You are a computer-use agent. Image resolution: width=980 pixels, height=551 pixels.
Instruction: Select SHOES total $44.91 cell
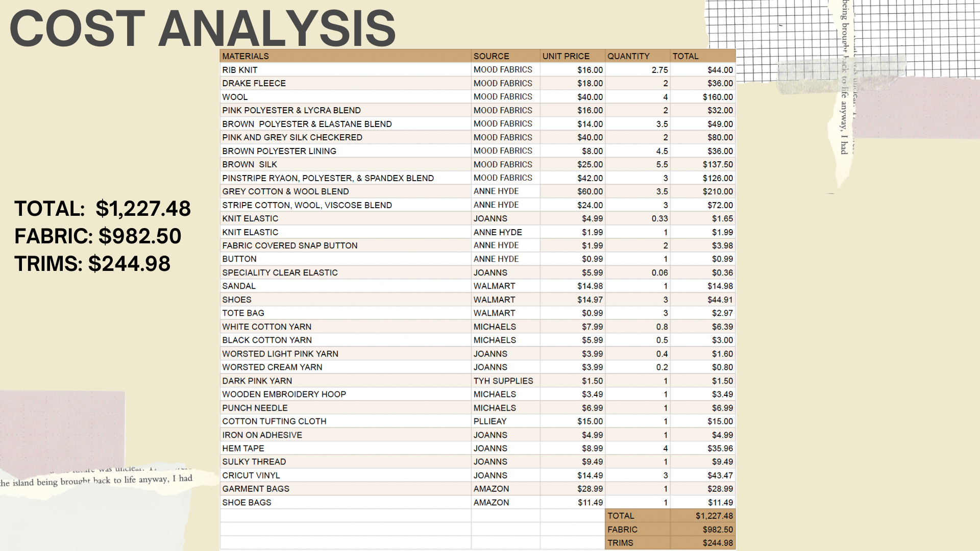703,299
